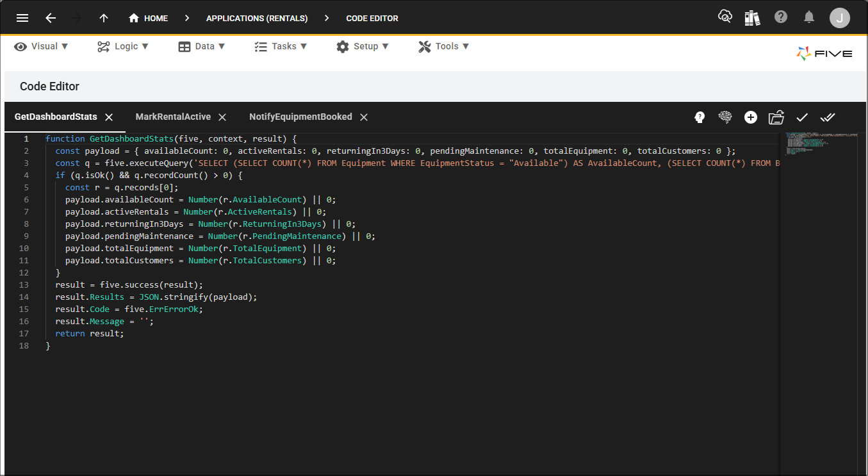The height and width of the screenshot is (476, 868).
Task: Click line number 13 in gutter
Action: (x=24, y=284)
